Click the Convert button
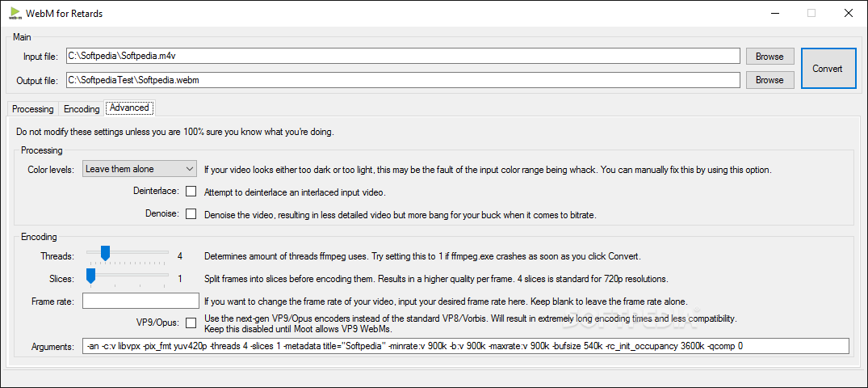The image size is (868, 388). pos(827,68)
